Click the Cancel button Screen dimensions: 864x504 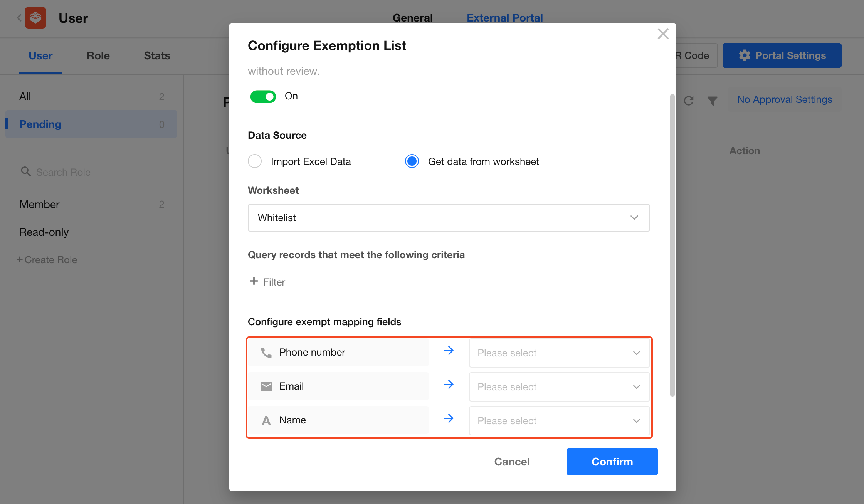click(x=512, y=462)
